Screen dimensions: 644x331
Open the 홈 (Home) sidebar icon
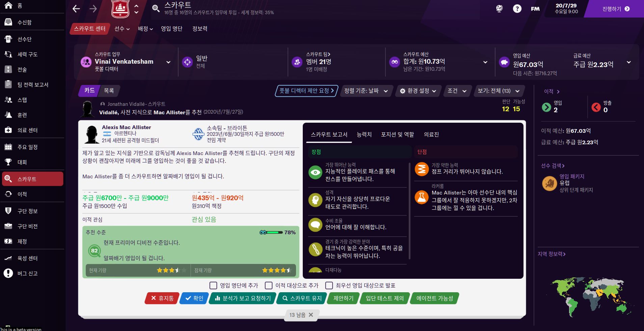tap(8, 5)
